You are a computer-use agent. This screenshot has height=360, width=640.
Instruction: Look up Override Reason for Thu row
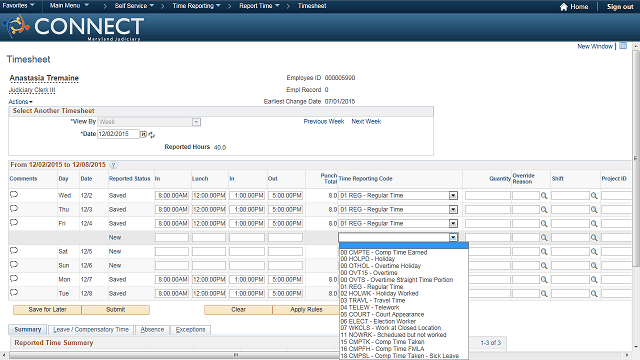[544, 210]
